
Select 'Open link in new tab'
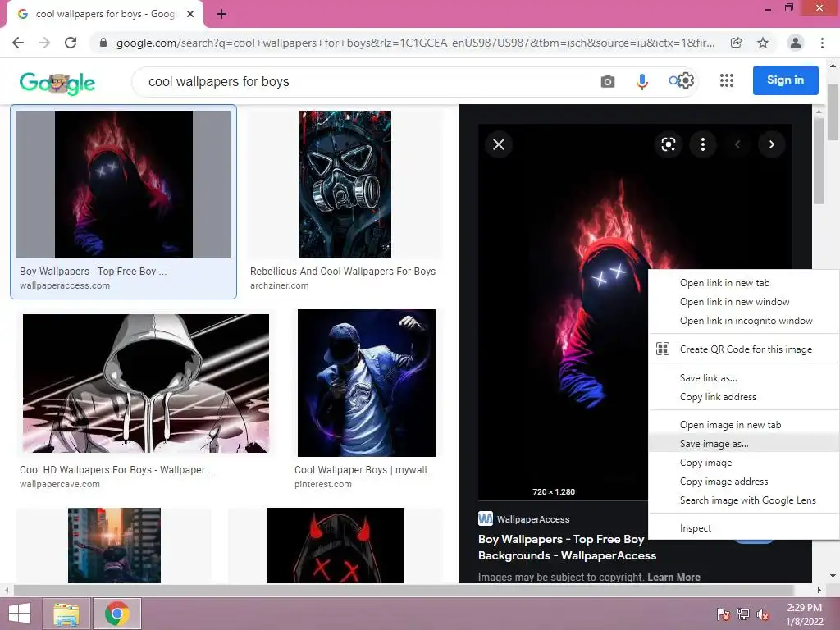[743, 283]
